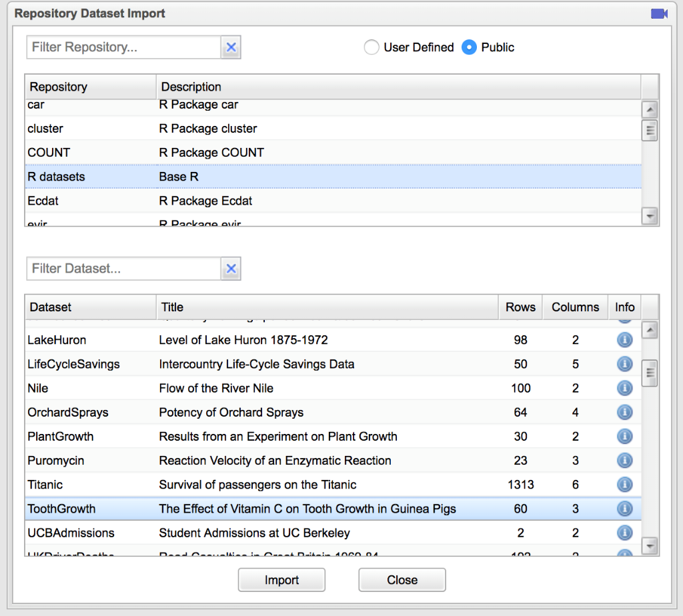Click the Filter Repository input field

click(124, 47)
